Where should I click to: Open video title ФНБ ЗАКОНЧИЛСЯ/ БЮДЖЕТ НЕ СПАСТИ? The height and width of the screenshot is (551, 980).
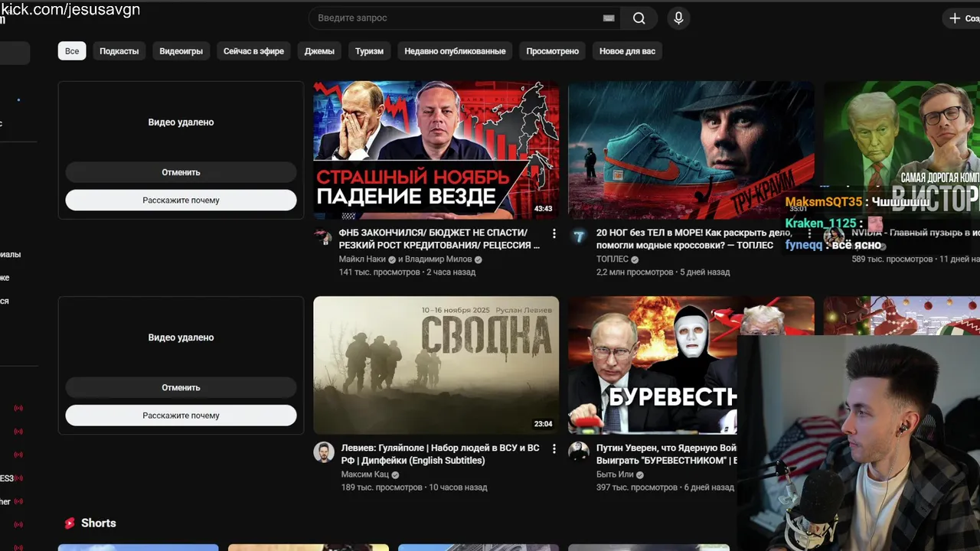[x=439, y=239]
